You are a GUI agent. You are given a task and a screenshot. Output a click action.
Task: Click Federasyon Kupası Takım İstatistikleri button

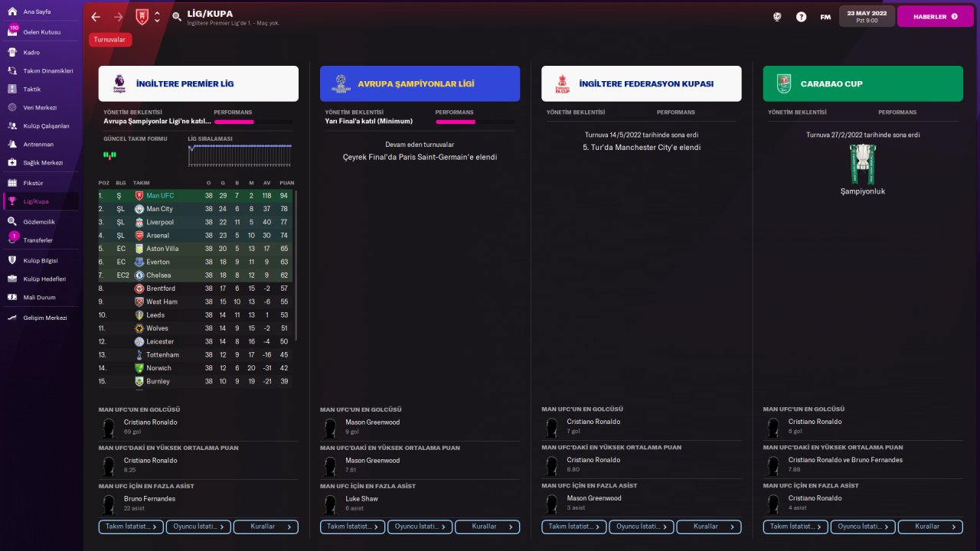point(574,527)
